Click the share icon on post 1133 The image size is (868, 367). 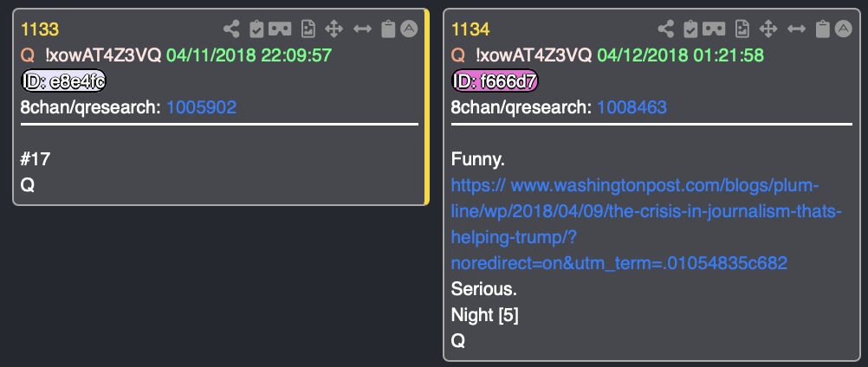click(x=231, y=29)
